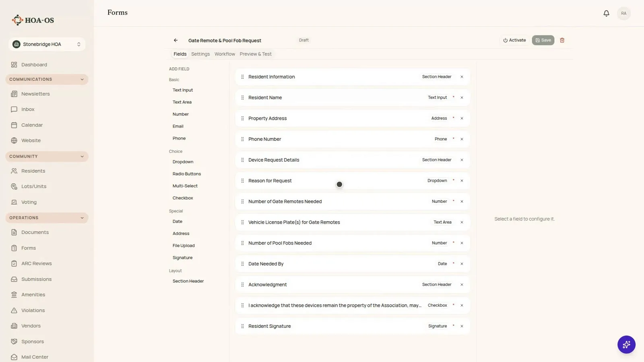Open the RA user avatar menu
Screen dimensions: 644x362
pos(623,13)
